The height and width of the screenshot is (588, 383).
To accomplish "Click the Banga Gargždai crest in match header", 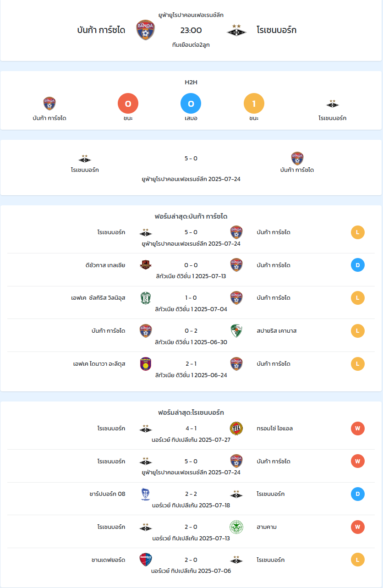I will point(145,30).
